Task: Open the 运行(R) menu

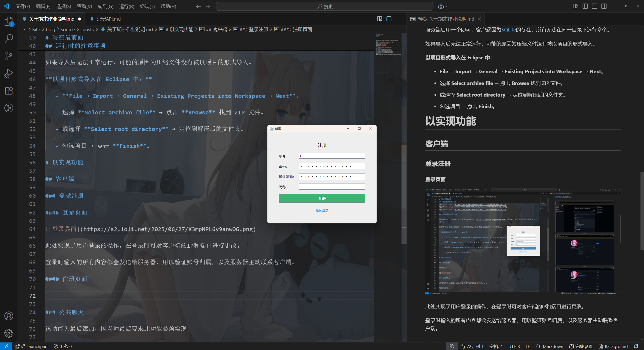Action: coord(127,6)
